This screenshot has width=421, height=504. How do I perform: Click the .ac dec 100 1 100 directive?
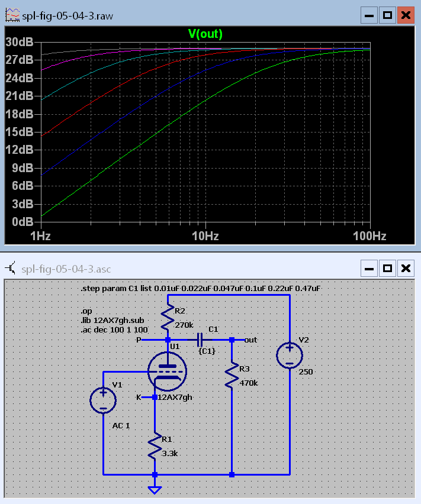(x=114, y=329)
